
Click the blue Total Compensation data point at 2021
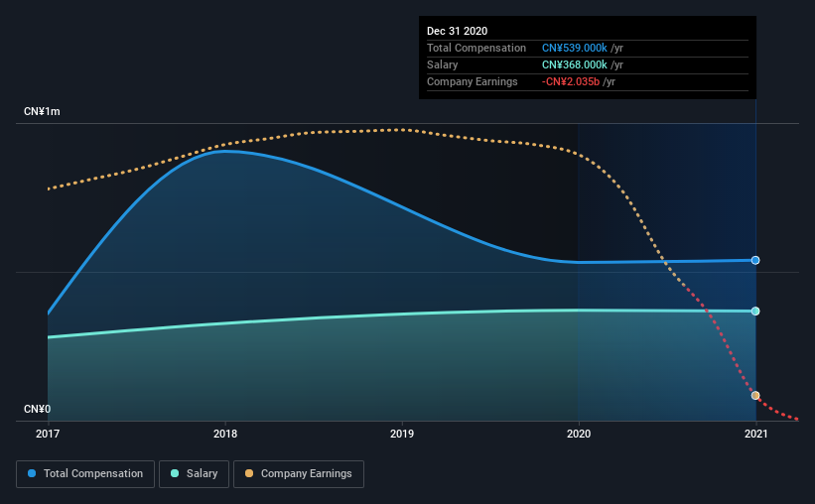[755, 260]
